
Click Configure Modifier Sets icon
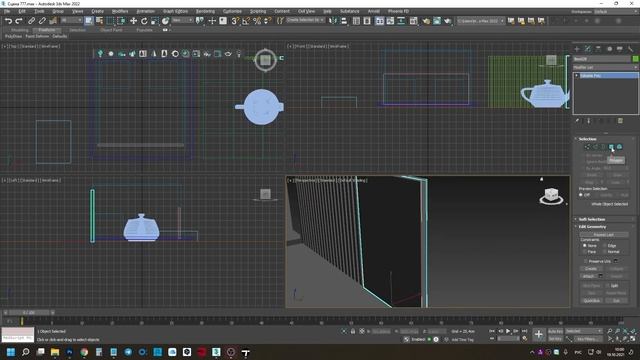[620, 121]
